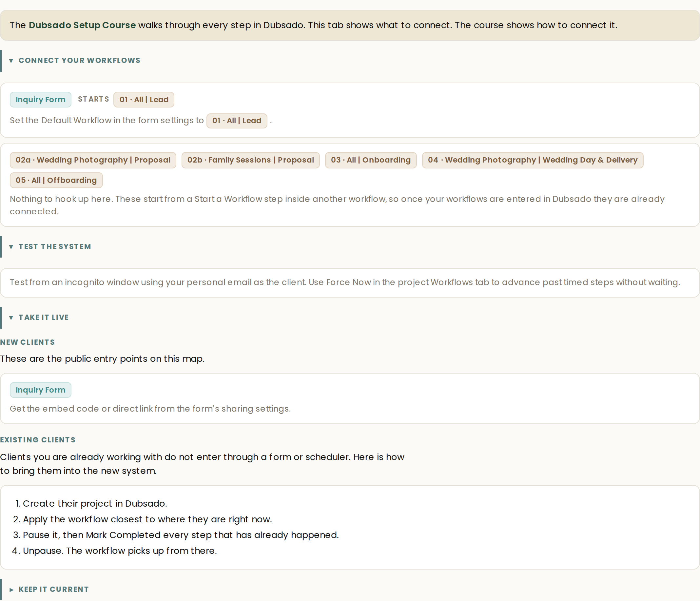The width and height of the screenshot is (700, 601).
Task: Click the Keep It Current heading text
Action: coord(54,590)
